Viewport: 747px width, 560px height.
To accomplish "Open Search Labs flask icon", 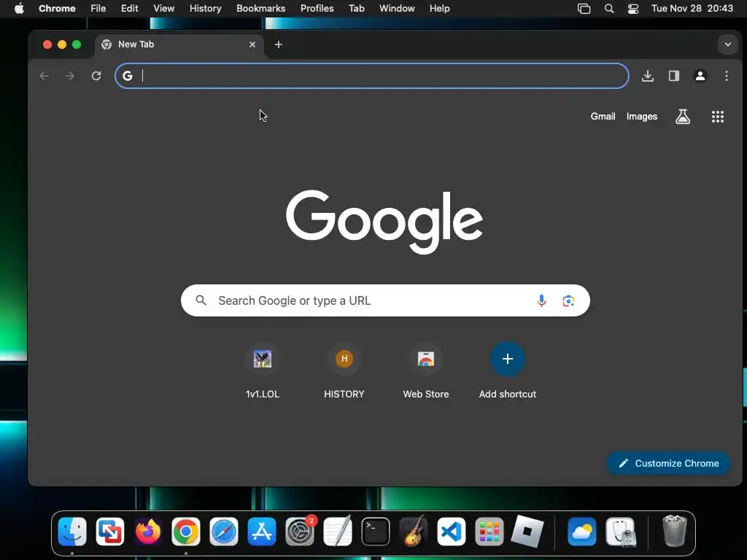I will (683, 116).
